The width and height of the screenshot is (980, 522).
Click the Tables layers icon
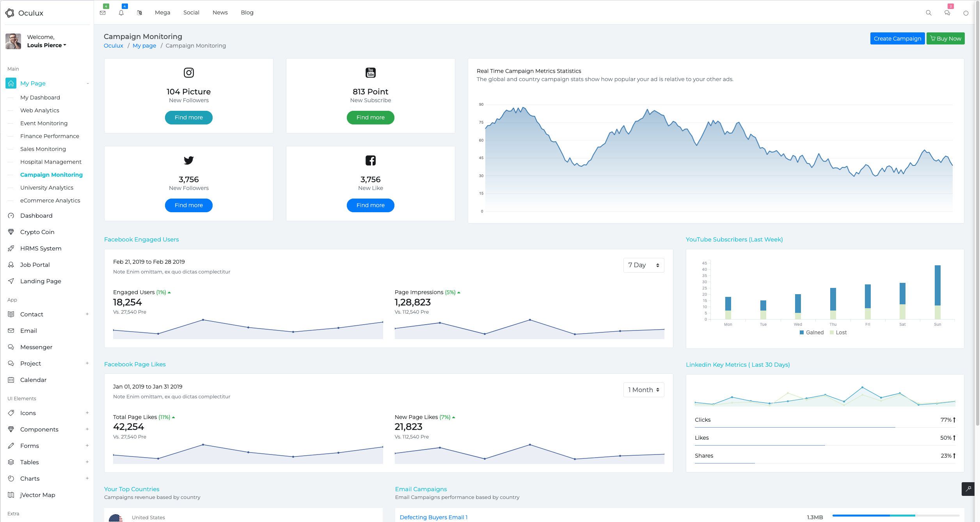pyautogui.click(x=11, y=462)
